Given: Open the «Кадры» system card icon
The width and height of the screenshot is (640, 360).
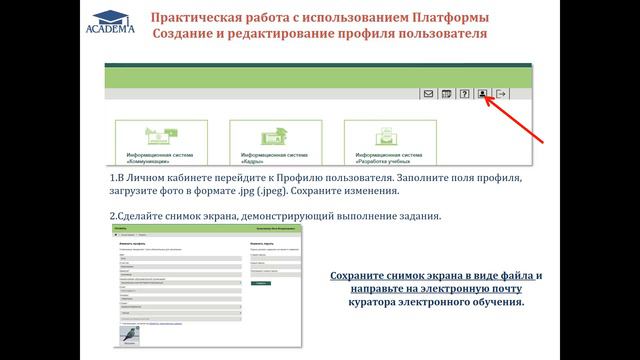Looking at the screenshot, I should point(275,136).
